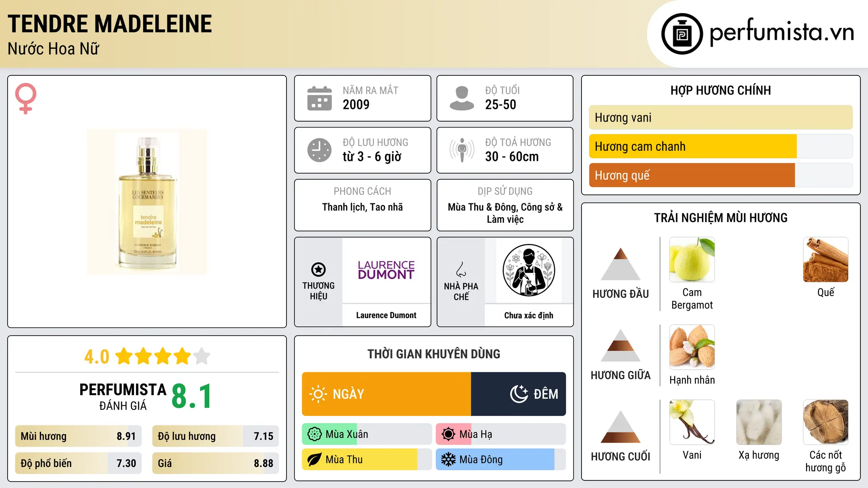Open the Vani vanilla note image
The height and width of the screenshot is (488, 868).
click(x=692, y=422)
